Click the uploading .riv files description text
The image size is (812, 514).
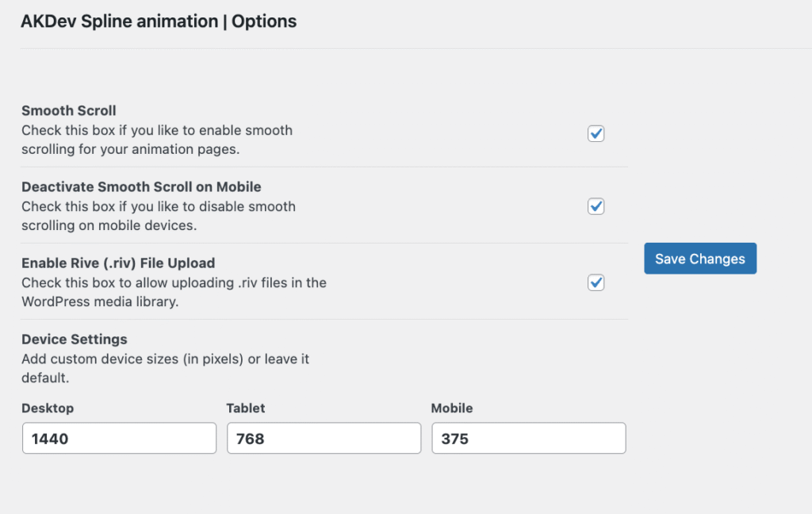tap(174, 291)
